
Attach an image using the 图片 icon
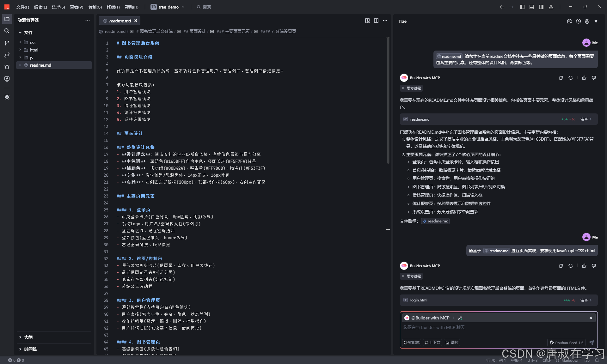click(x=452, y=343)
